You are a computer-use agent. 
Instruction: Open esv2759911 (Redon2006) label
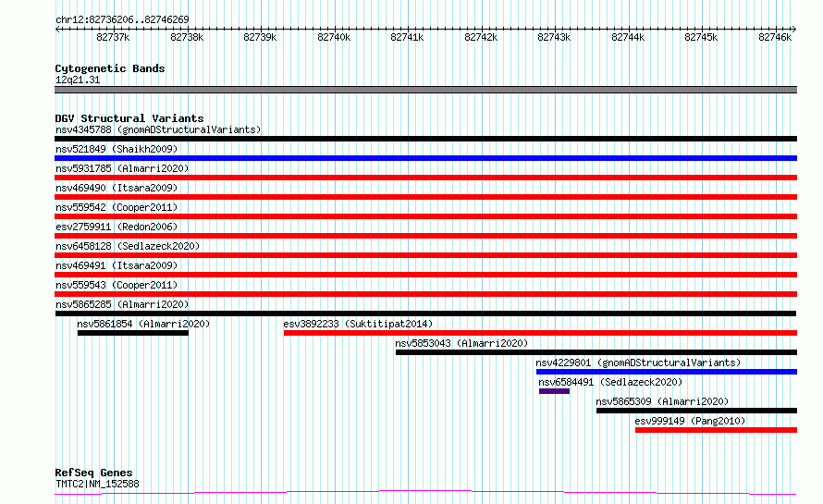click(x=117, y=227)
